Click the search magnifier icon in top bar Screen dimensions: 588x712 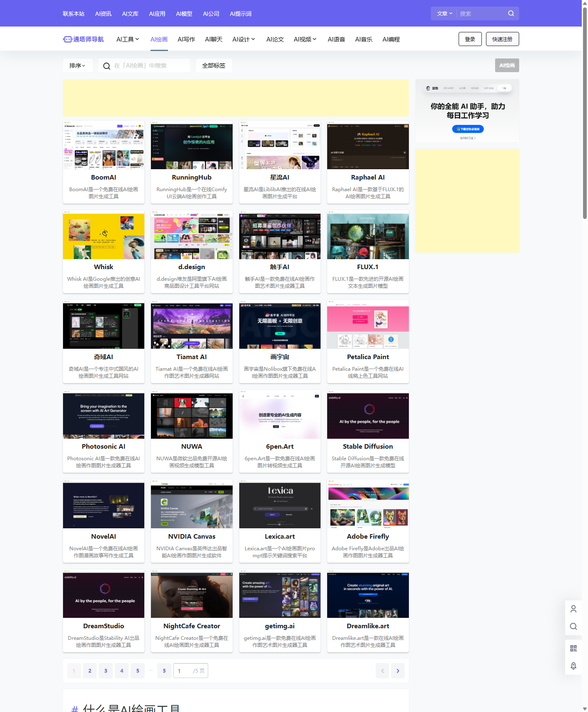pyautogui.click(x=511, y=13)
